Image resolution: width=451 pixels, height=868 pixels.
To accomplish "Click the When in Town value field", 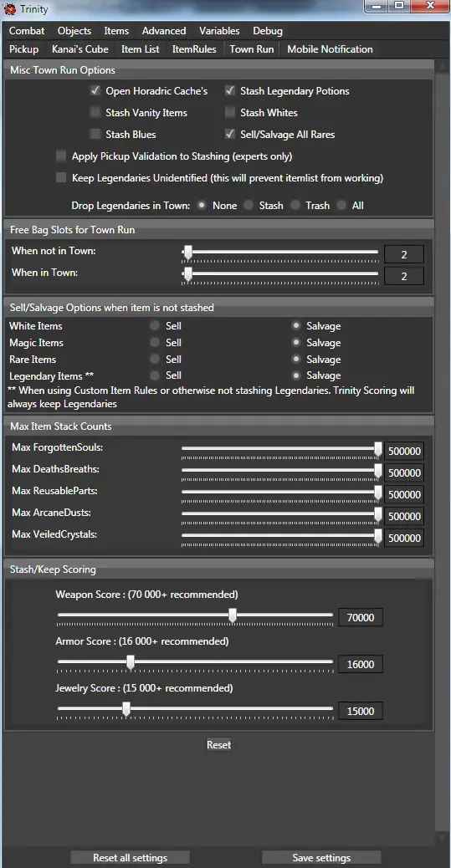I will [404, 276].
